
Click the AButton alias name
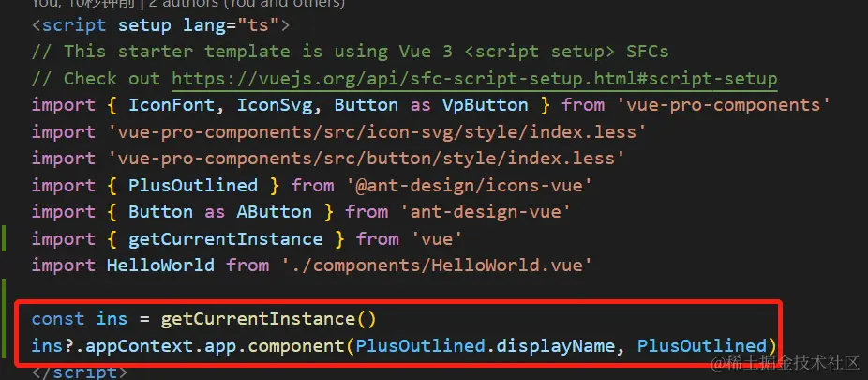[275, 212]
